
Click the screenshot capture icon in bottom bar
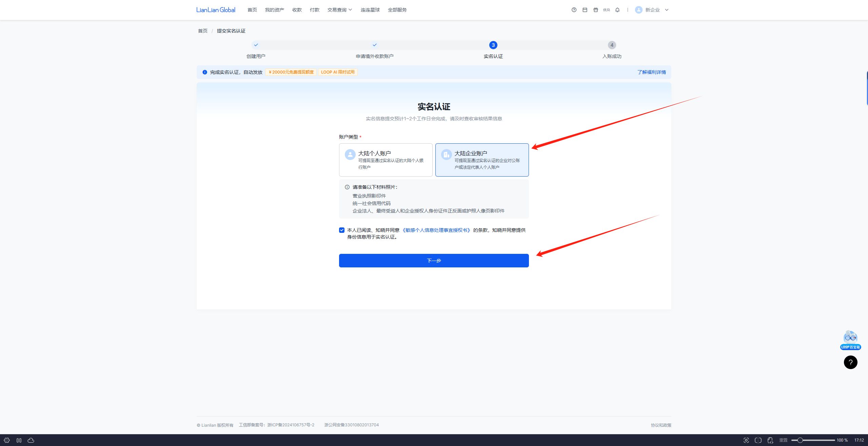(x=746, y=440)
